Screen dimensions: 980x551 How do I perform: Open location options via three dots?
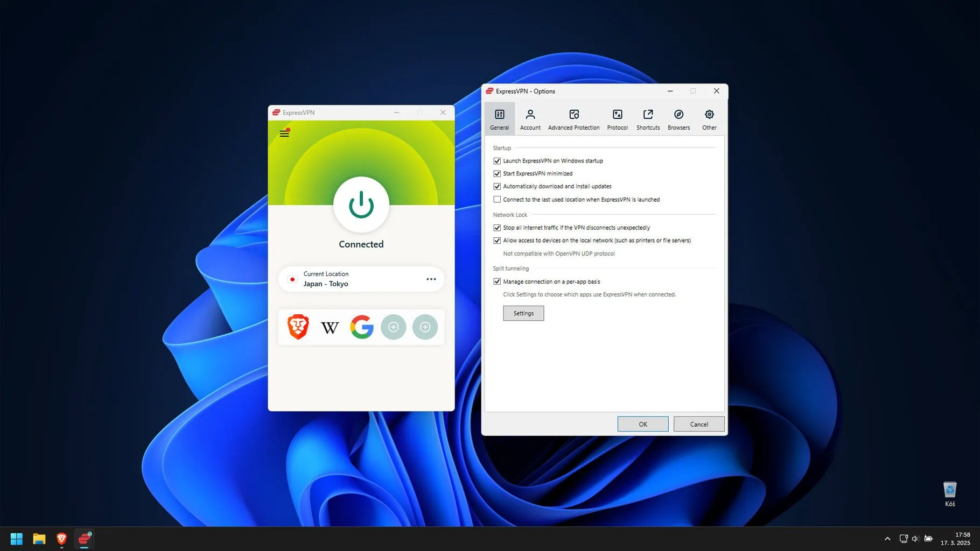[x=431, y=279]
